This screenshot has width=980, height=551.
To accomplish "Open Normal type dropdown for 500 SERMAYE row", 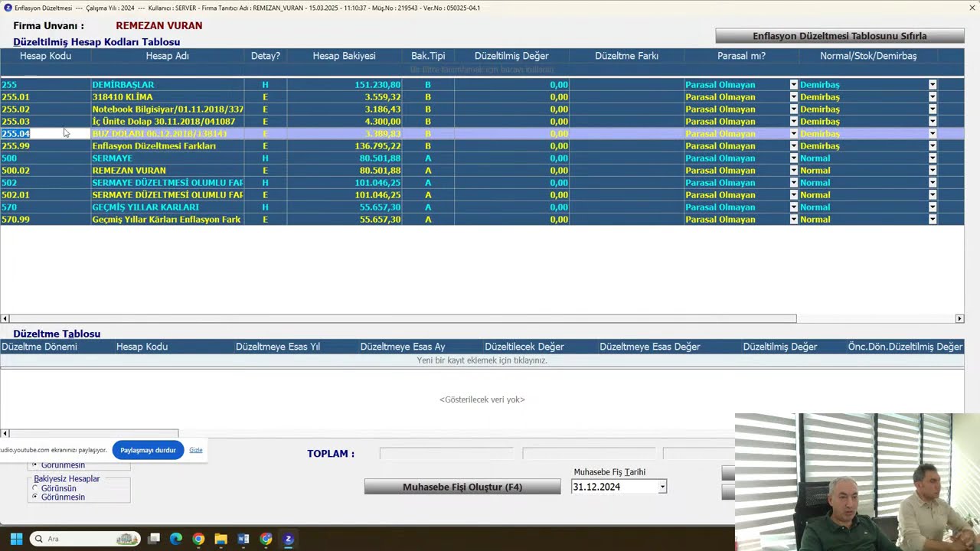I will point(932,158).
